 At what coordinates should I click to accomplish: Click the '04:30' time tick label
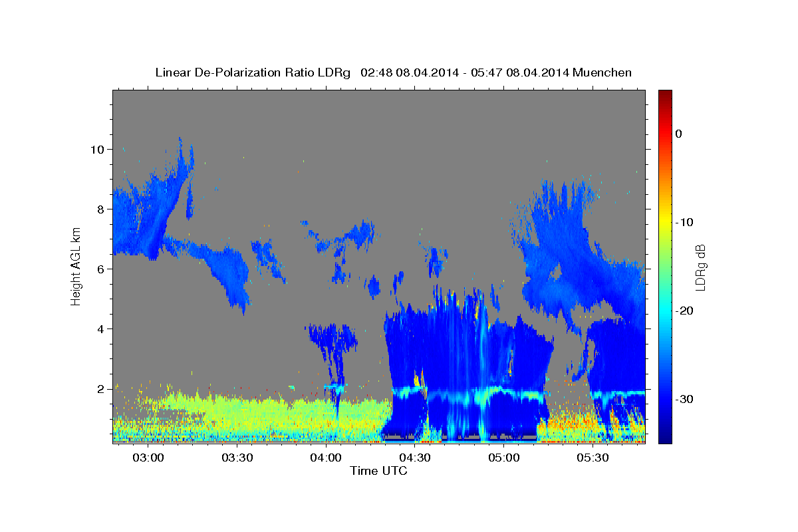(x=415, y=458)
